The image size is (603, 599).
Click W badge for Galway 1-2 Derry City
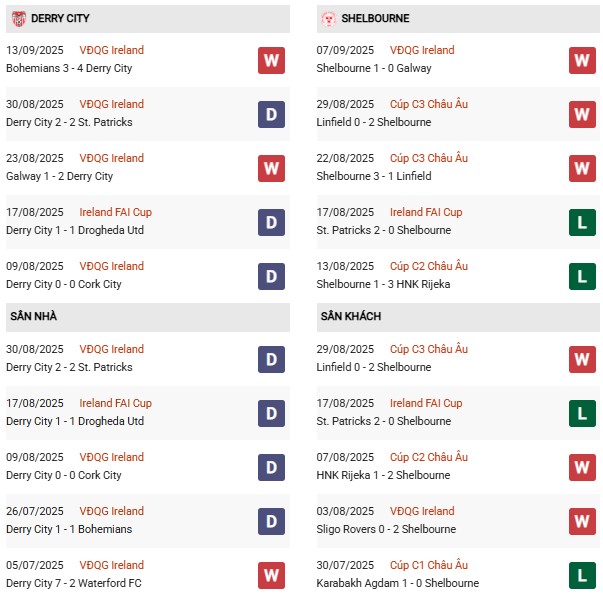(x=272, y=168)
